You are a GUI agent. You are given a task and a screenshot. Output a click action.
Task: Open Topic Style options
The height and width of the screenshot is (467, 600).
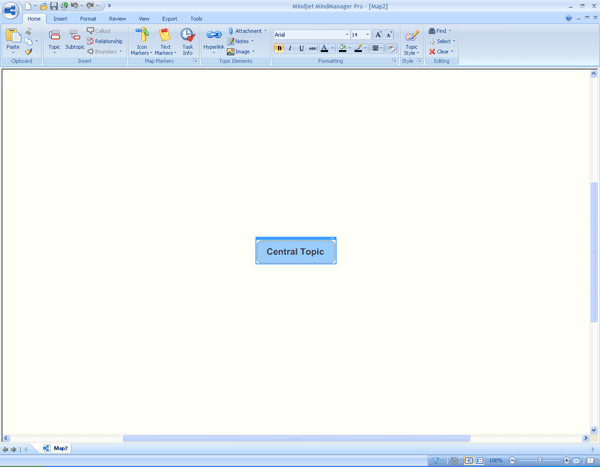tap(411, 41)
